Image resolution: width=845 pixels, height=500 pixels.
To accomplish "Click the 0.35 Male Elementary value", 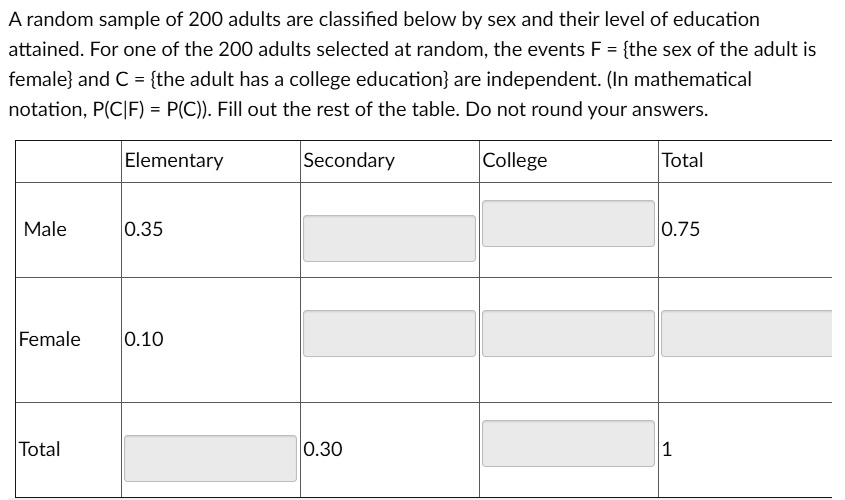I will (x=145, y=229).
